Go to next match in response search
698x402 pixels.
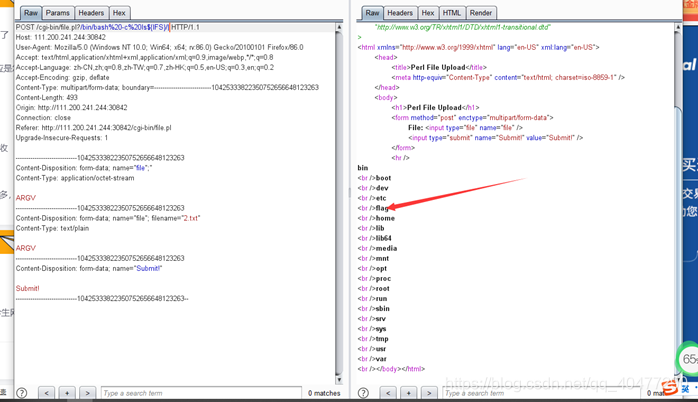click(x=429, y=393)
